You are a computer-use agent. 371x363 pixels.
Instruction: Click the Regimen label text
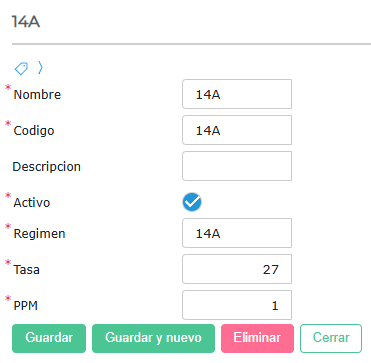[x=39, y=234]
